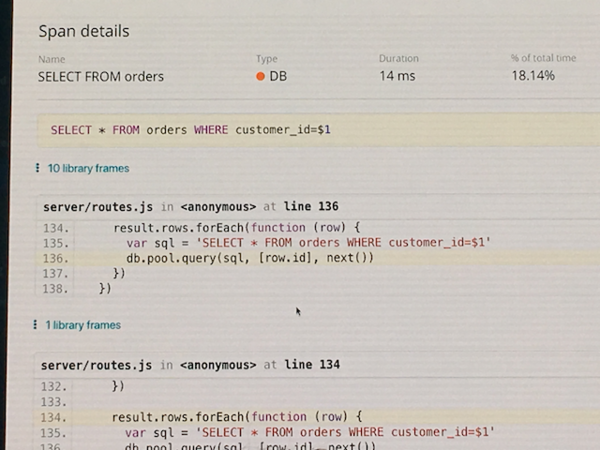
Task: Click the Span details heading
Action: 84,31
